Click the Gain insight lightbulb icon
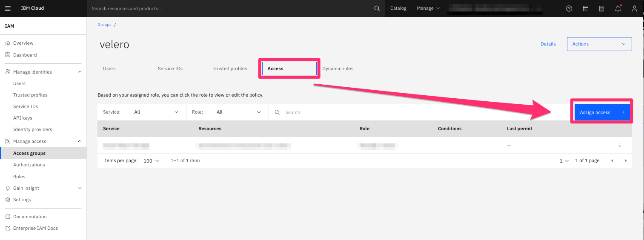This screenshot has height=240, width=644. click(x=8, y=188)
